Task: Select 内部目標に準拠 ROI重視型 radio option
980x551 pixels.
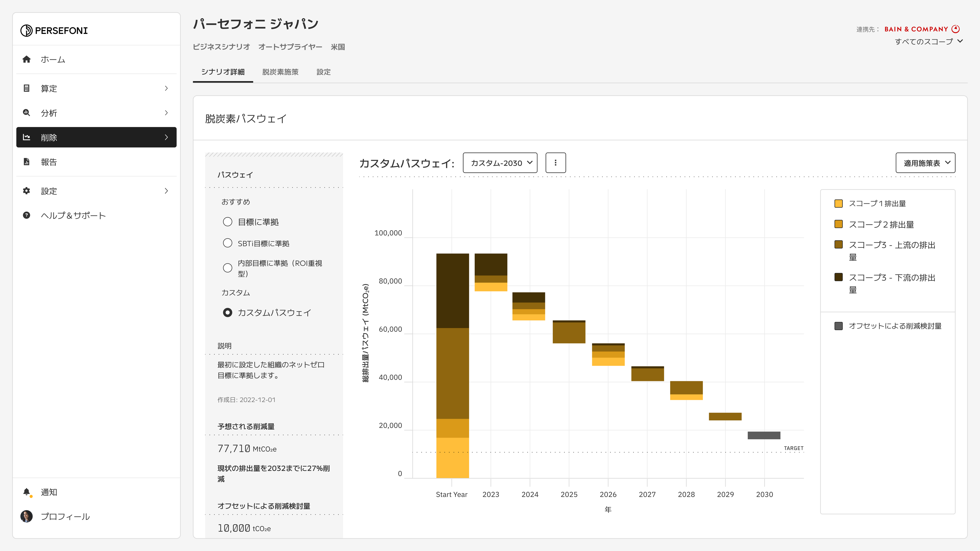Action: pyautogui.click(x=227, y=268)
